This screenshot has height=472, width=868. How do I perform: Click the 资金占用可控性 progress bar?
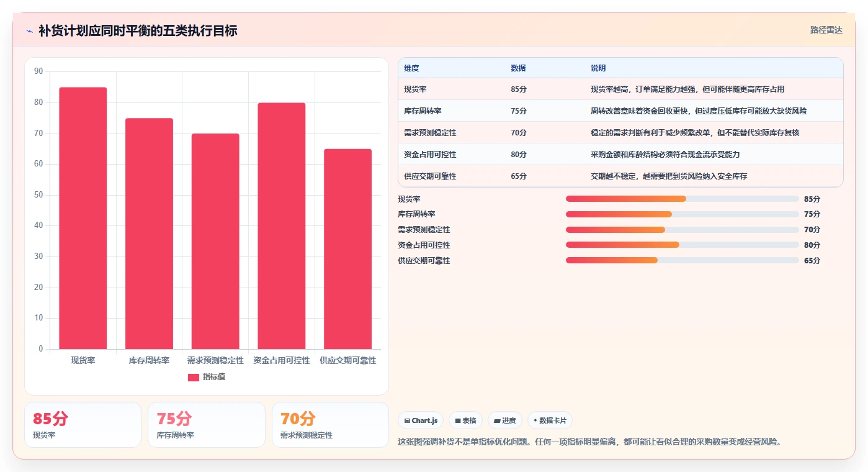coord(682,245)
